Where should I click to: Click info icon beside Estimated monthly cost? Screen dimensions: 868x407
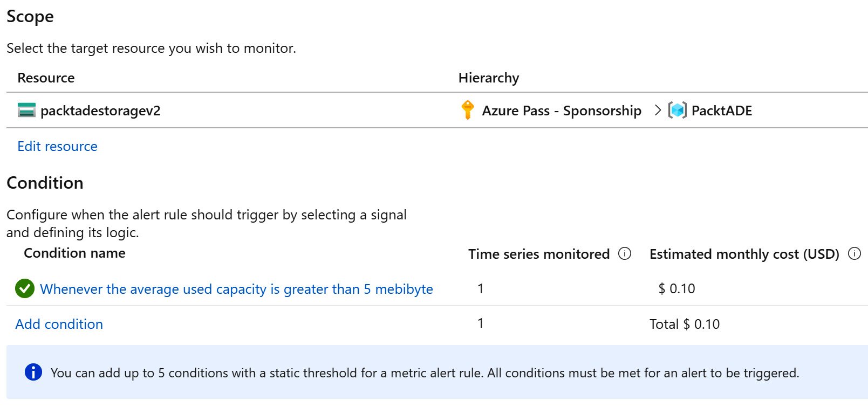tap(855, 253)
